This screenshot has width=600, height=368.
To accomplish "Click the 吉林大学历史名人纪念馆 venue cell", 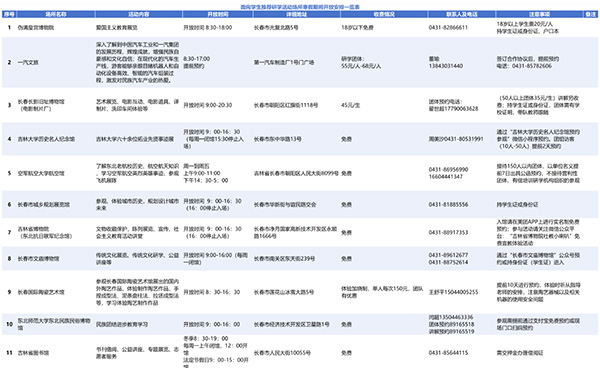I will click(46, 139).
